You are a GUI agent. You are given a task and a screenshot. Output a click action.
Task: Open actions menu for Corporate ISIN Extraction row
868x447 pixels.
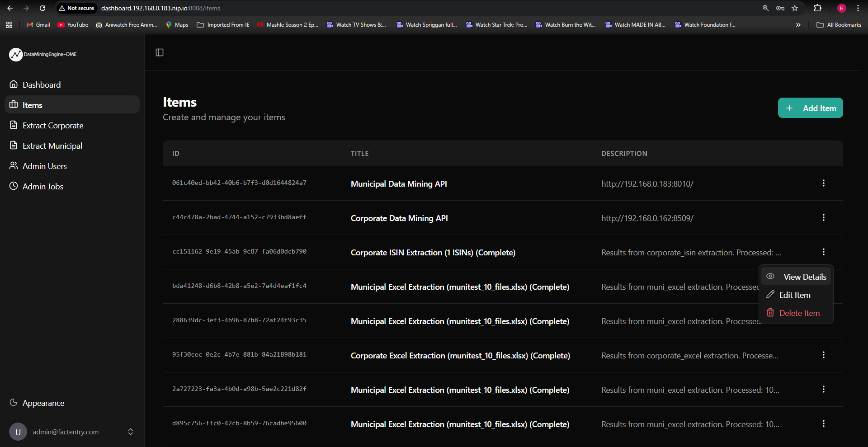click(x=823, y=252)
